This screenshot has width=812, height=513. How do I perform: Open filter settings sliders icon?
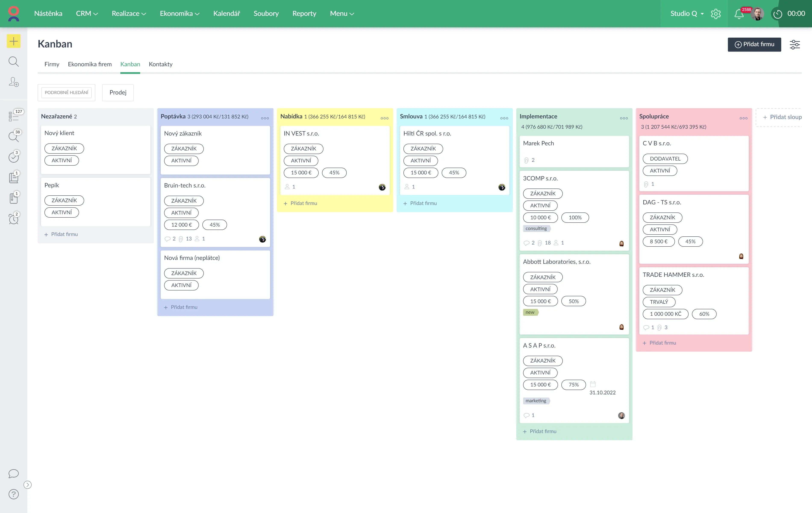coord(794,44)
